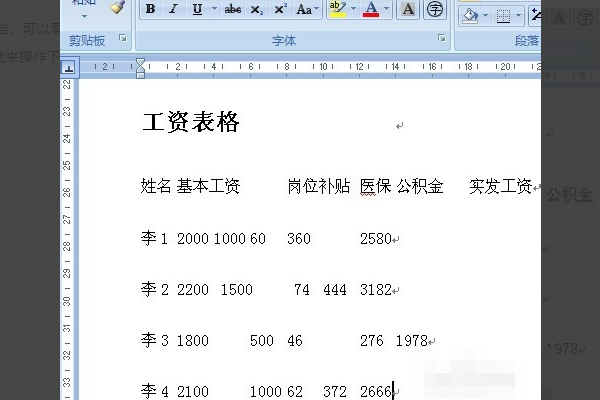Toggle Italic formatting
Image resolution: width=600 pixels, height=400 pixels.
[x=173, y=9]
